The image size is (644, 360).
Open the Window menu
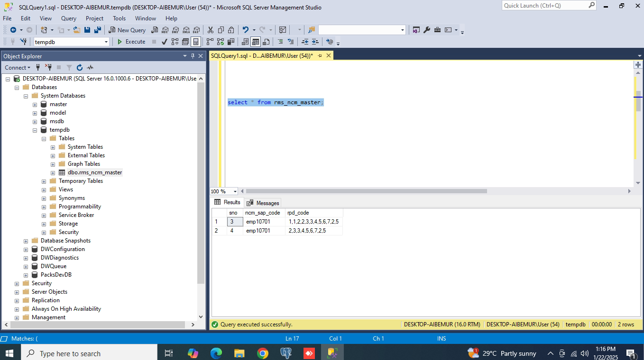(146, 18)
